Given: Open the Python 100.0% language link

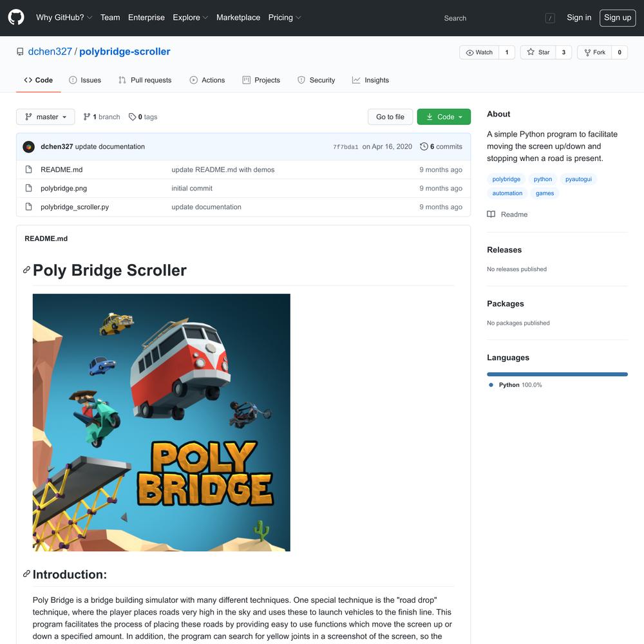Looking at the screenshot, I should 515,385.
